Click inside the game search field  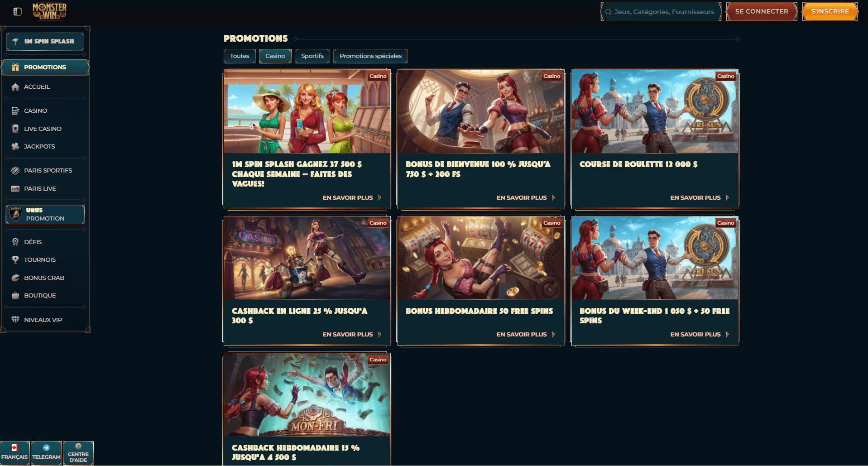[661, 12]
